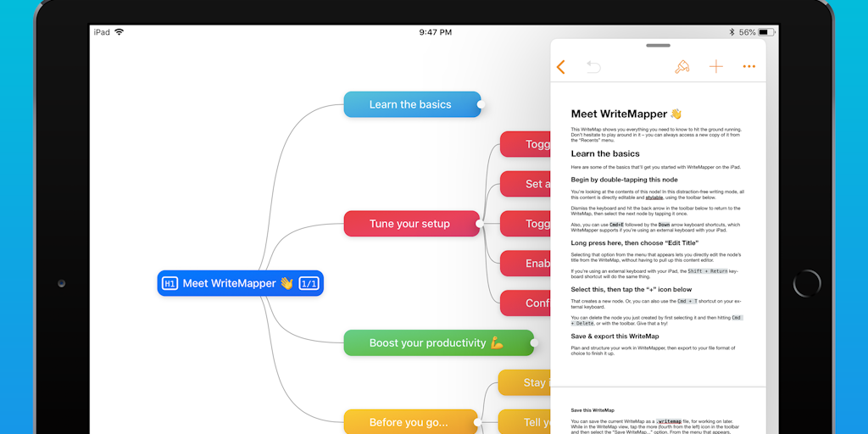
Task: Tap heading Long press here, then choose Edit Title
Action: pos(635,242)
